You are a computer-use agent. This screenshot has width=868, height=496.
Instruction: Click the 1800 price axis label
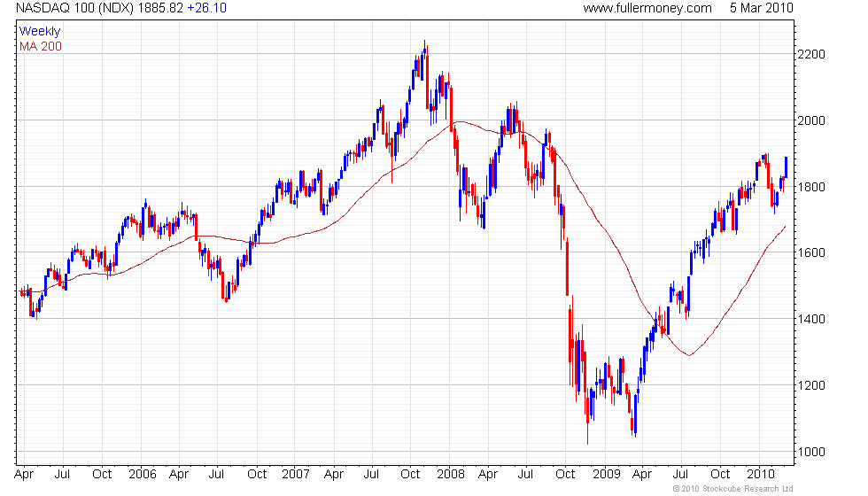tap(811, 187)
